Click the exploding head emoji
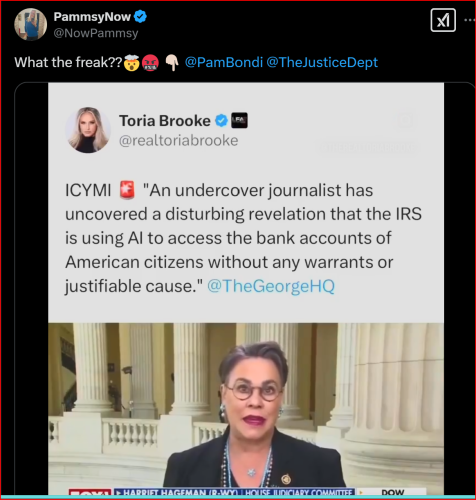 pyautogui.click(x=132, y=63)
